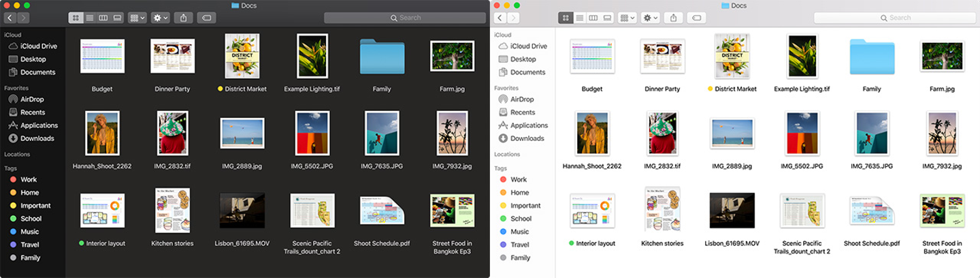Switch to list view in dark Finder window
Screen dimensions: 980x278
tap(90, 18)
